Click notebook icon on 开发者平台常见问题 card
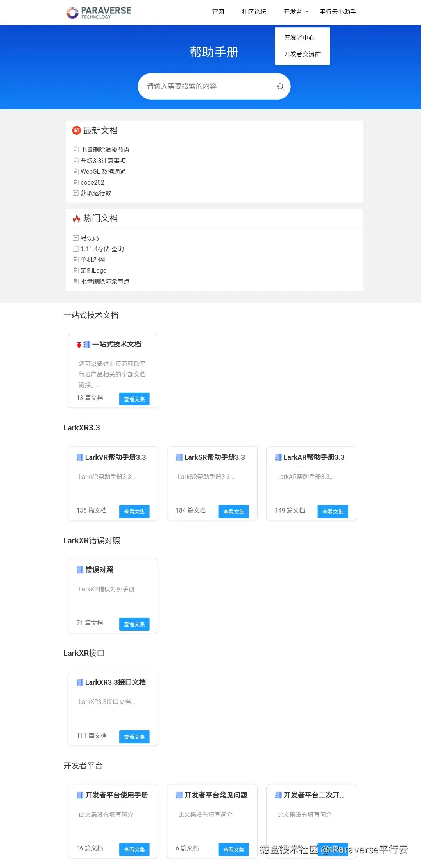 point(179,795)
